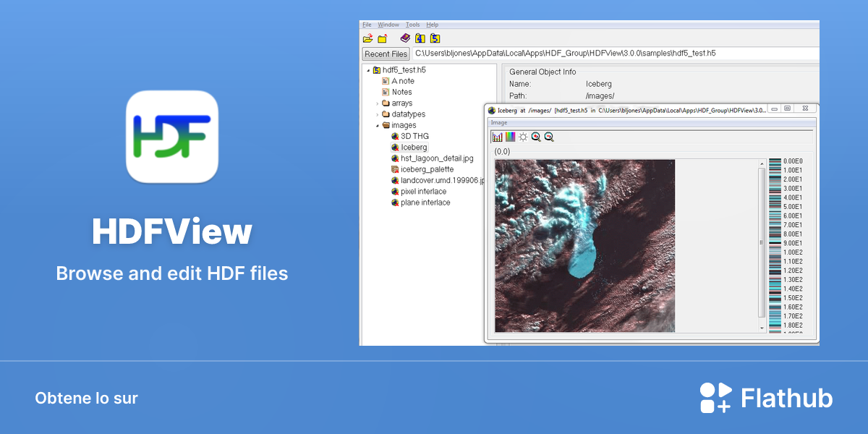The width and height of the screenshot is (868, 434).
Task: Select hst_lagoon_detail.jpg in the tree
Action: pyautogui.click(x=437, y=158)
